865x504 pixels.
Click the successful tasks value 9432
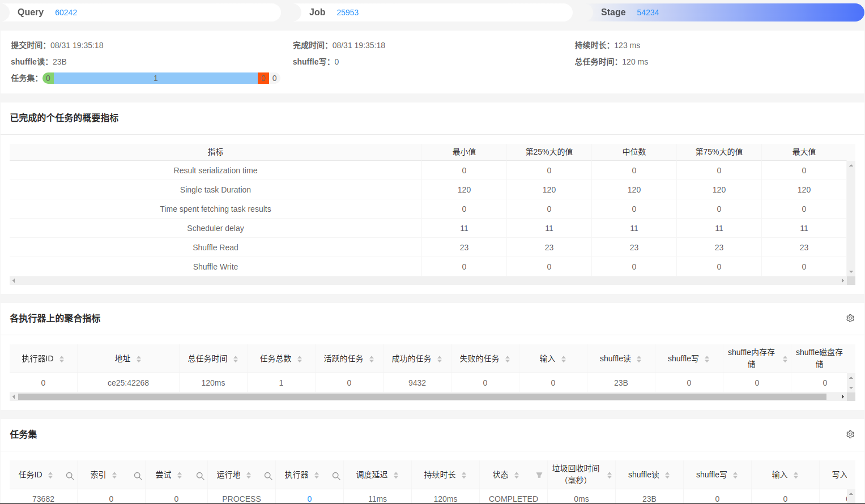[417, 383]
